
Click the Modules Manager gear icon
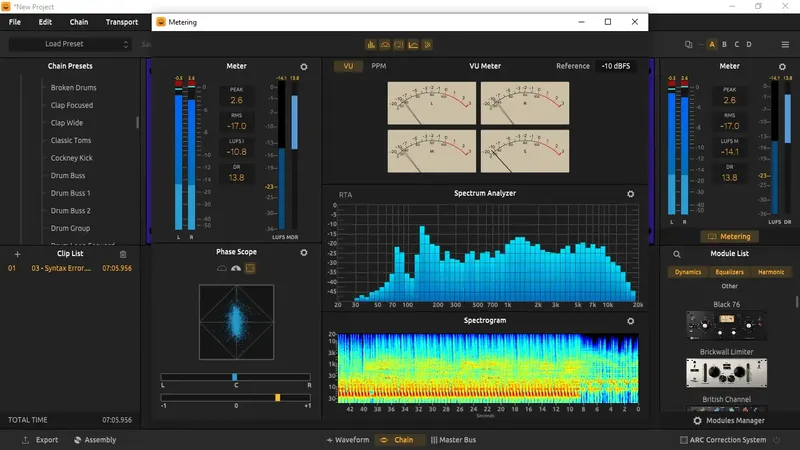(697, 421)
